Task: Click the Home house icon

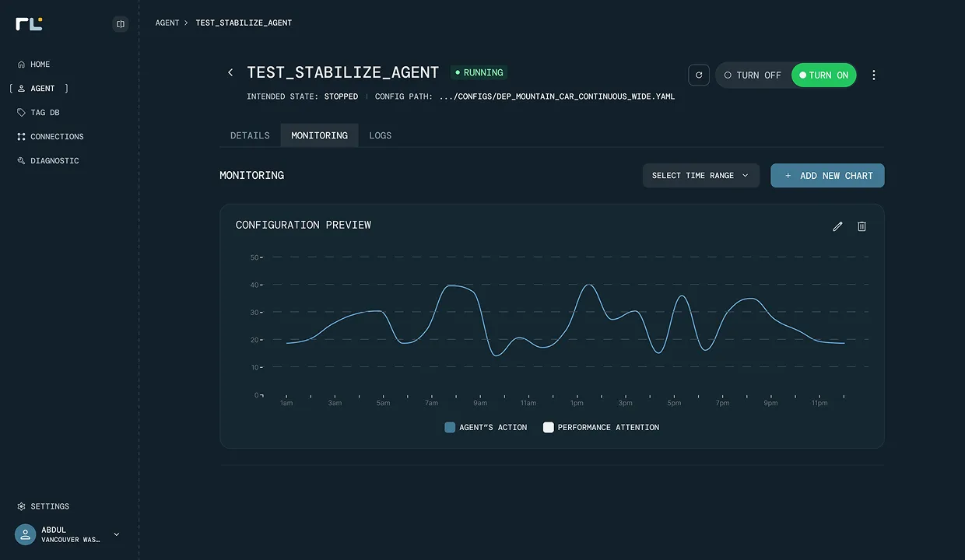Action: point(21,65)
